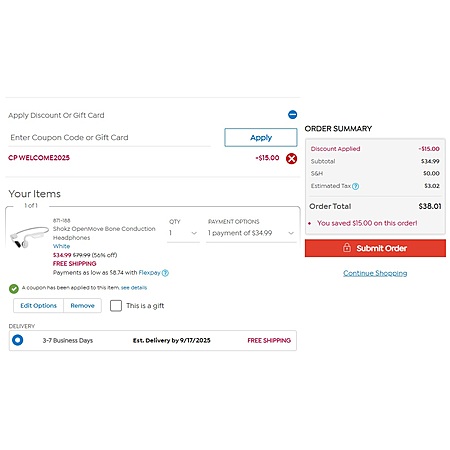Viewport: 450px width, 450px height.
Task: Click the Shokz headphones product thumbnail
Action: [x=28, y=237]
